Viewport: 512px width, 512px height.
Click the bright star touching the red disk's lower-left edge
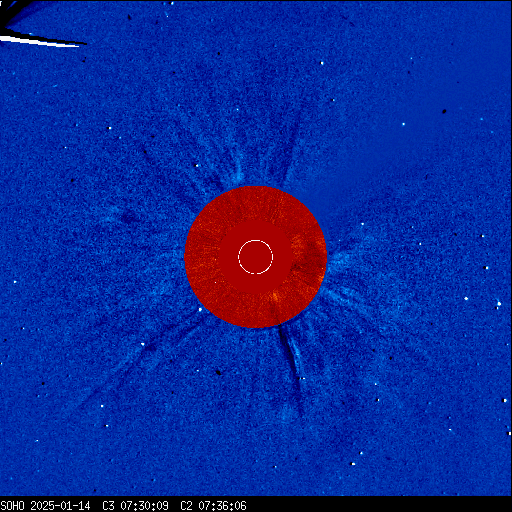pos(200,310)
